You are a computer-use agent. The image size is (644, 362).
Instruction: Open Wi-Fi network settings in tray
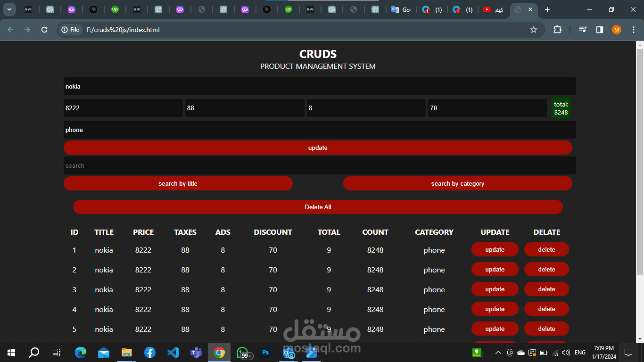click(555, 353)
